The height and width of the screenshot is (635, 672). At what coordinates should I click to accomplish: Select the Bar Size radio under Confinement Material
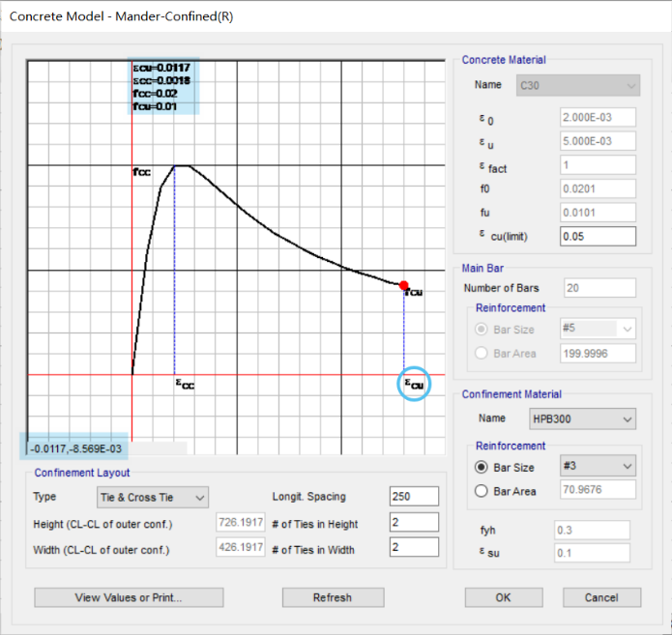(481, 466)
